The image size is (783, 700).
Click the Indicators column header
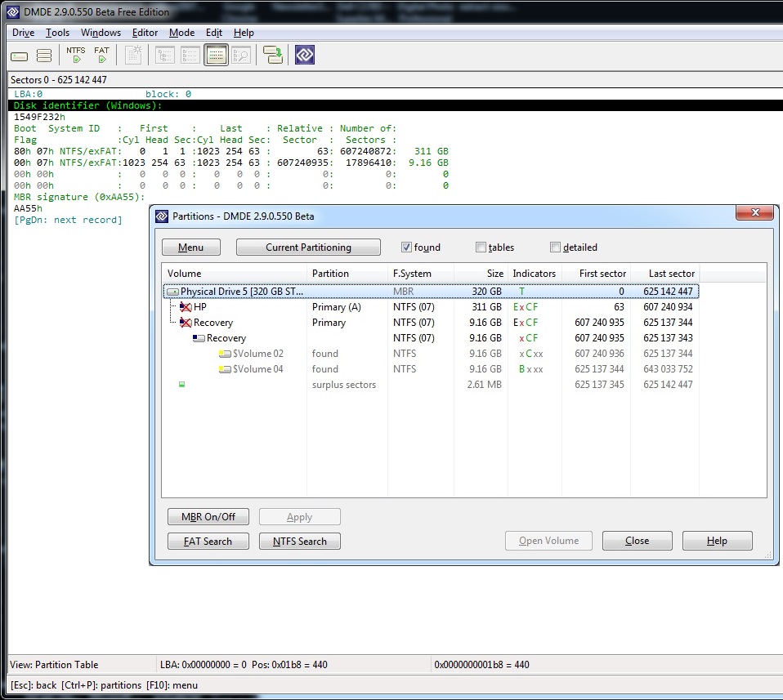pos(535,274)
